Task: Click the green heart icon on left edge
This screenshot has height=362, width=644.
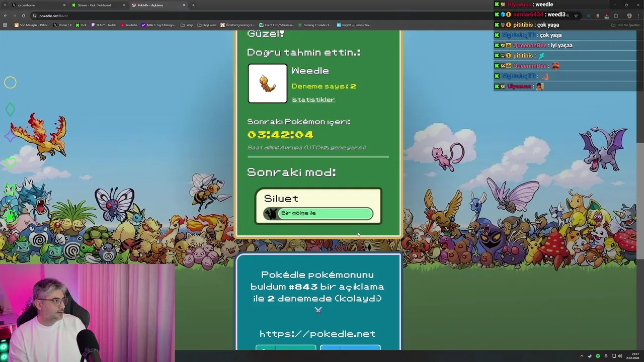Action: (x=10, y=162)
